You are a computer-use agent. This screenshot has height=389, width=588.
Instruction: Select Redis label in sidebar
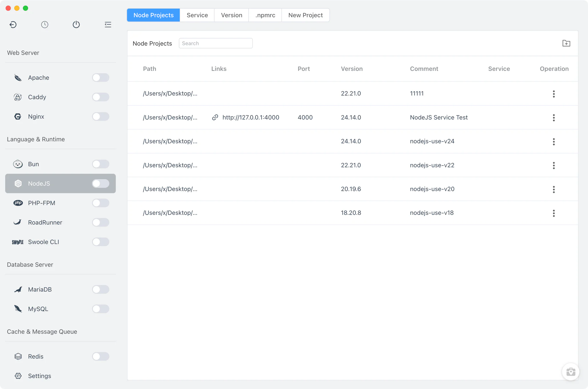[x=36, y=357]
